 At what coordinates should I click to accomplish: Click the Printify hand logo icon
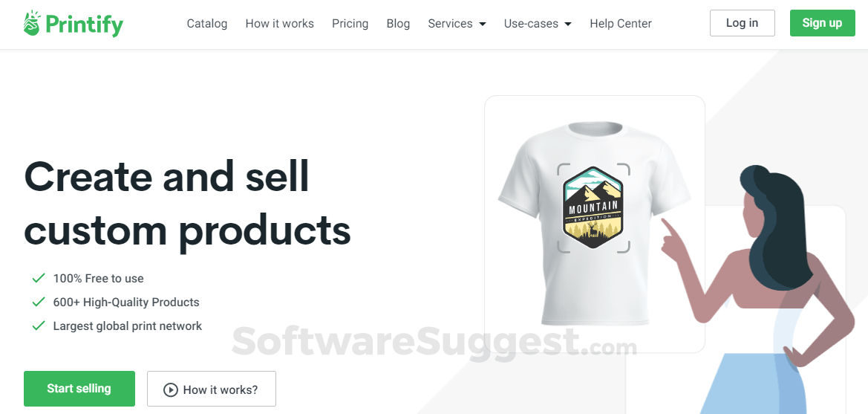32,23
